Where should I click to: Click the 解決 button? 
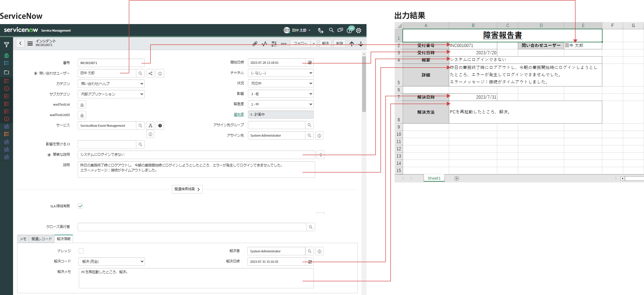326,44
